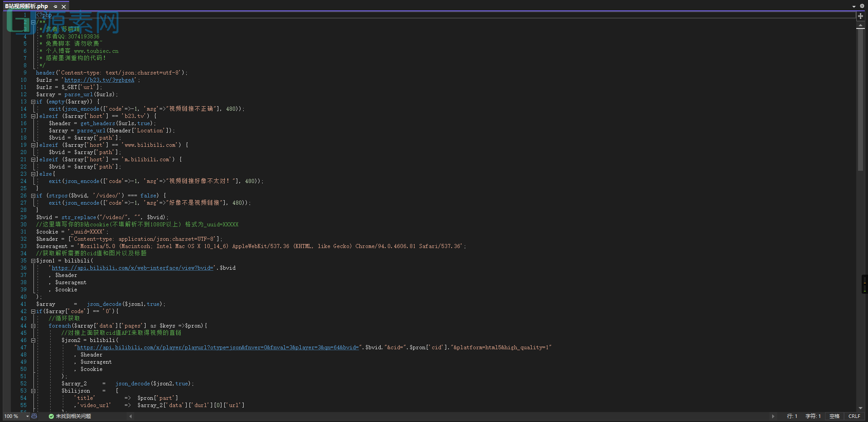Click the split editor icon above scrollbar

860,16
